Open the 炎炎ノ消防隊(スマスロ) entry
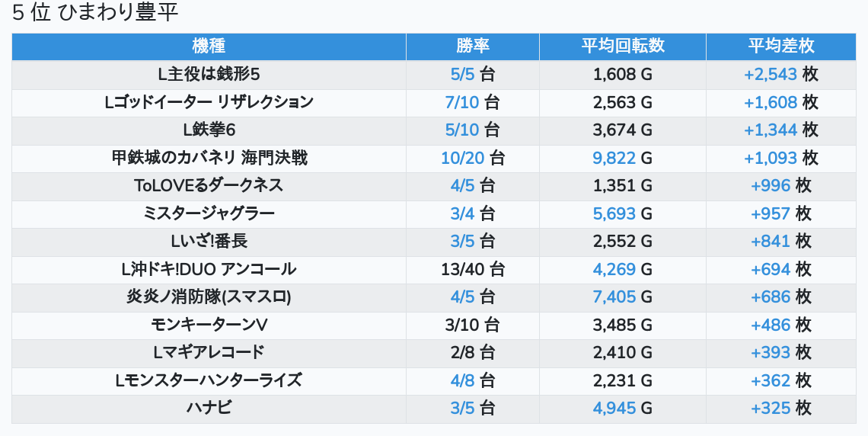The width and height of the screenshot is (868, 436). pyautogui.click(x=209, y=297)
